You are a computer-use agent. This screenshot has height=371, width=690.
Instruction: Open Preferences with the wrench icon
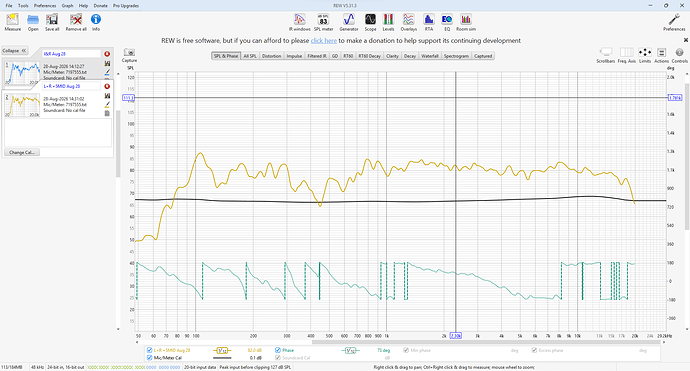[x=674, y=22]
